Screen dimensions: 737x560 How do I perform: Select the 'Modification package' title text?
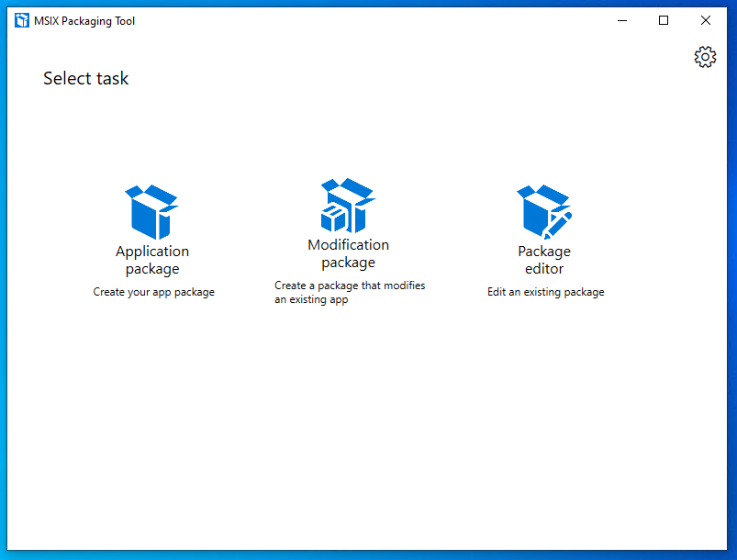point(348,253)
